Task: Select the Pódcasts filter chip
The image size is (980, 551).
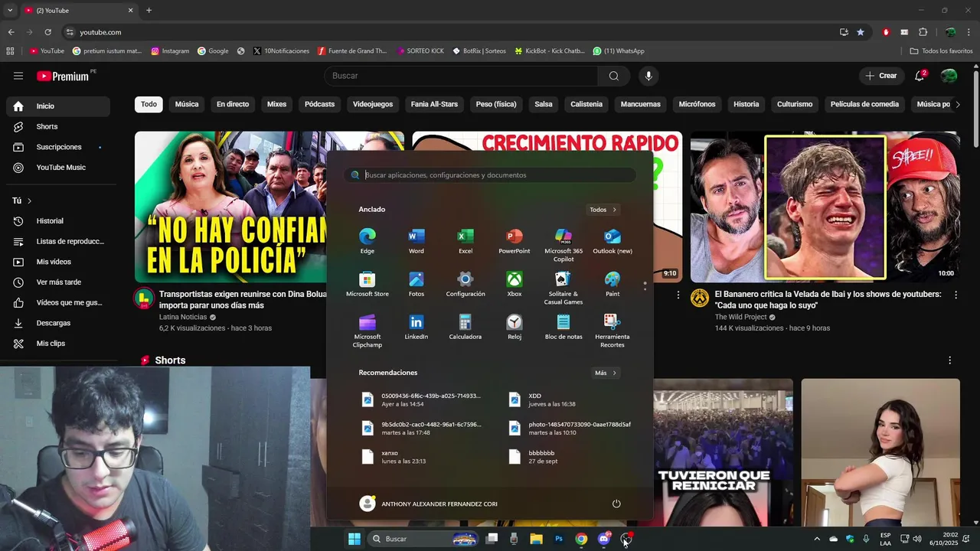Action: [319, 104]
